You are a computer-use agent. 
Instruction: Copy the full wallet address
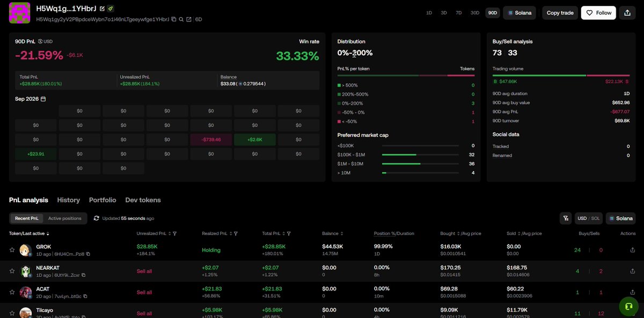tap(174, 19)
